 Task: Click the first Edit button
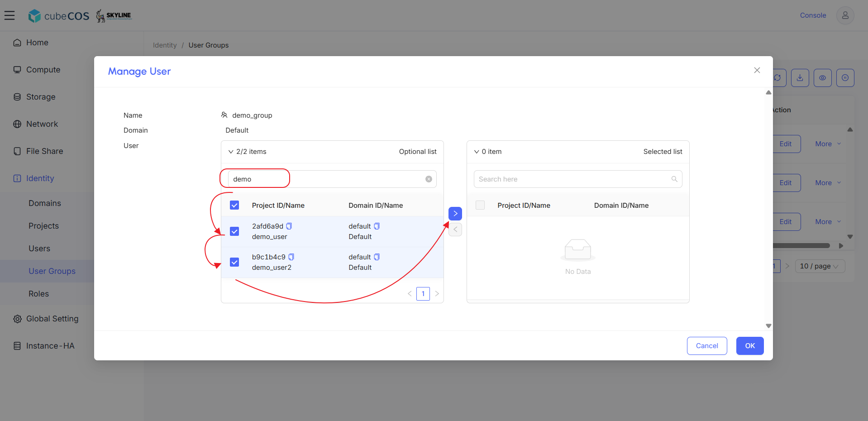click(x=787, y=144)
